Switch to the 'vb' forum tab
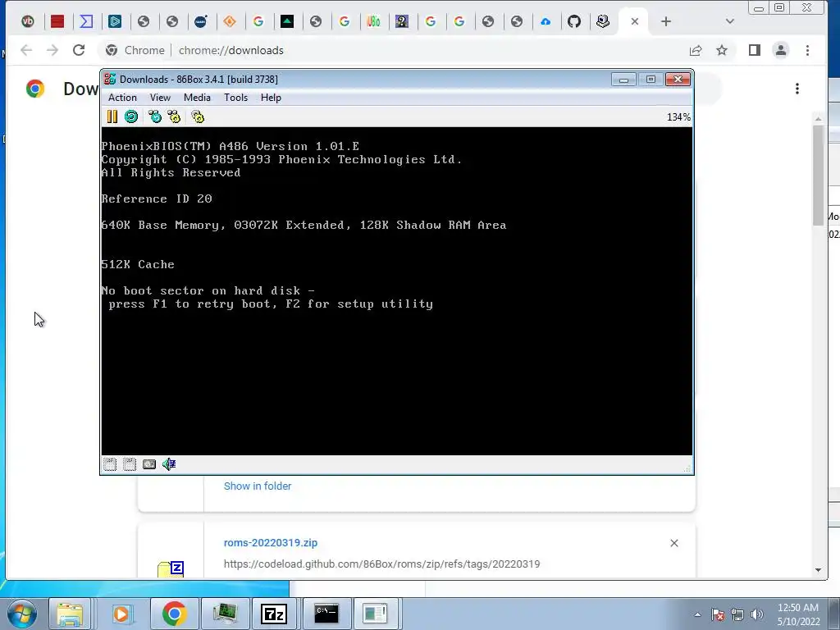This screenshot has height=630, width=840. click(28, 21)
